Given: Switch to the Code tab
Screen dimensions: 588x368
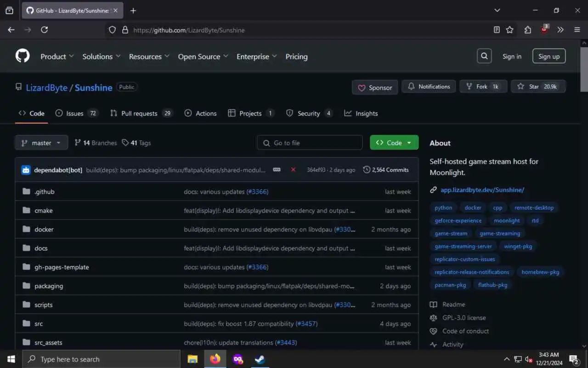Looking at the screenshot, I should (31, 113).
